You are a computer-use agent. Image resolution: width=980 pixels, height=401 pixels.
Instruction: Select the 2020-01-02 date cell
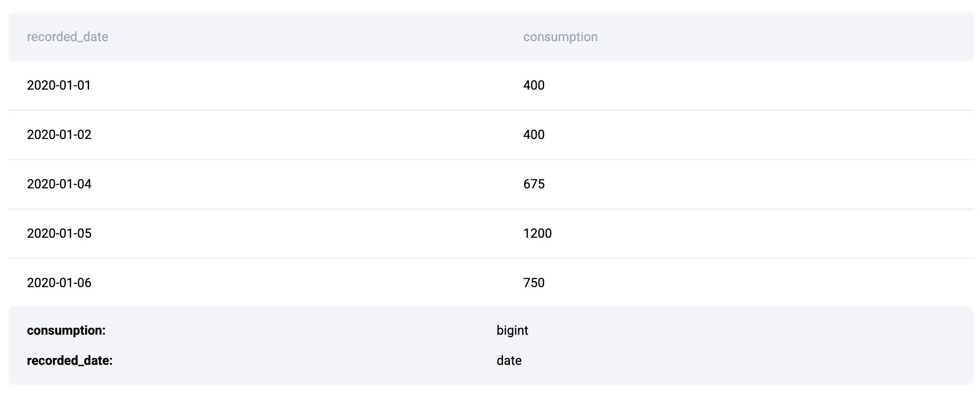[59, 135]
